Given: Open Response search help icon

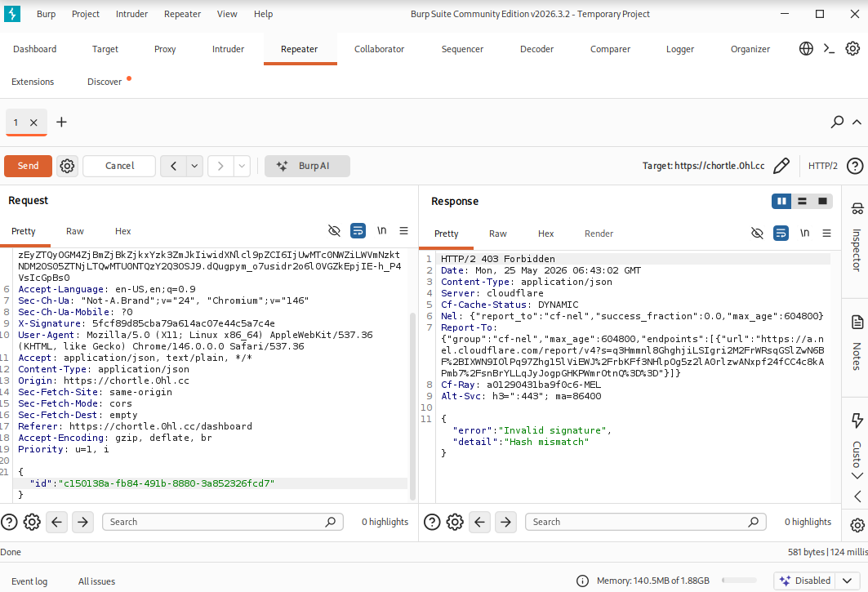Looking at the screenshot, I should (x=432, y=522).
